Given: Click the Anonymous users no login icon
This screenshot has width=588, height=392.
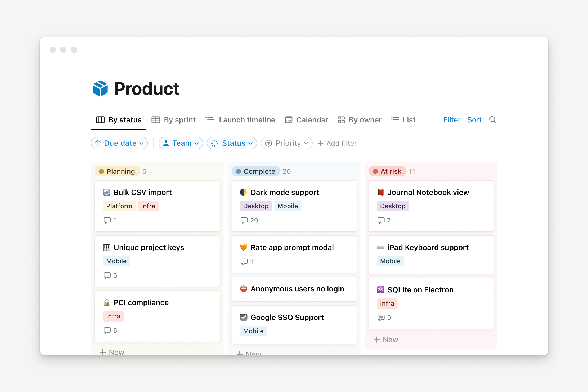Looking at the screenshot, I should (x=244, y=289).
